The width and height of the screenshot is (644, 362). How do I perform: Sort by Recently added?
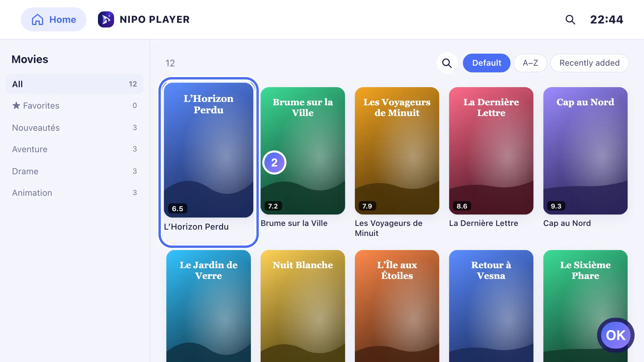[x=589, y=63]
